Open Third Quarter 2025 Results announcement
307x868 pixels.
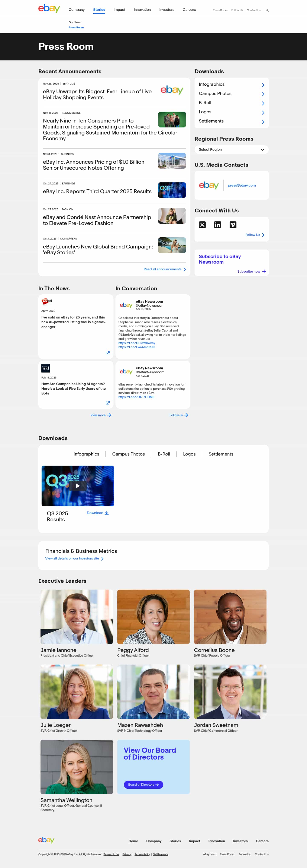coord(97,191)
